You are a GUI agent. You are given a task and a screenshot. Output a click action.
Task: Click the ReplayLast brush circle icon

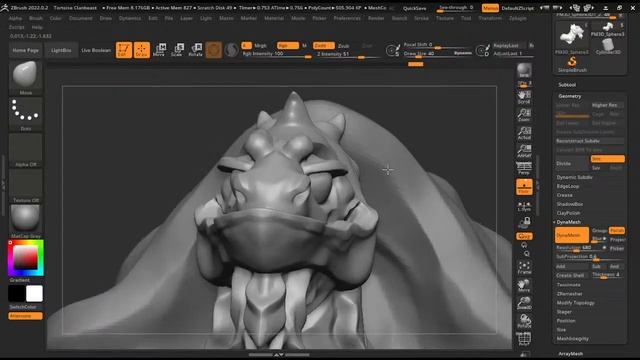click(x=482, y=50)
